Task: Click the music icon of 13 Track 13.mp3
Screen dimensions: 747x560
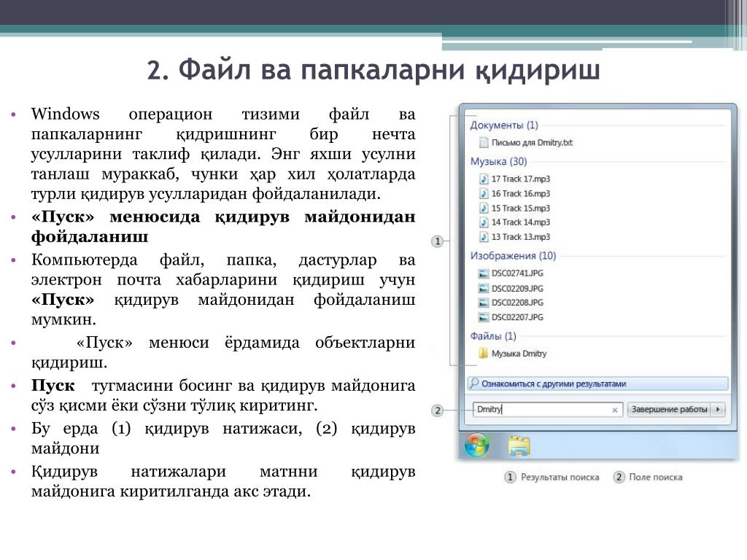Action: tap(484, 237)
